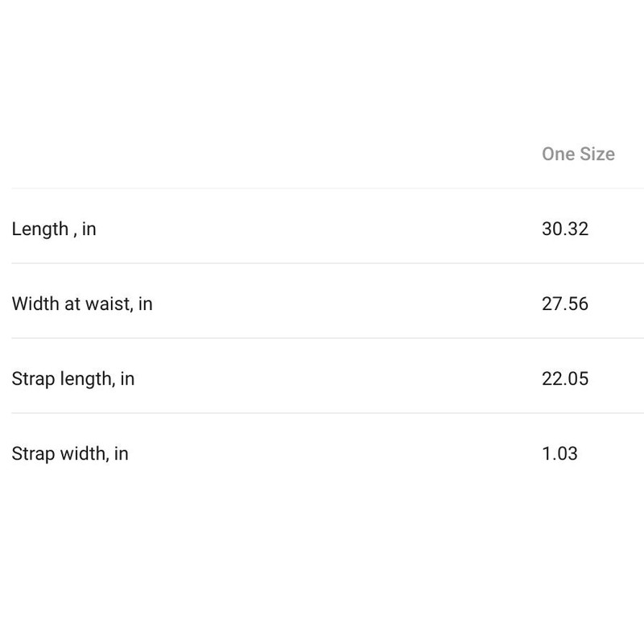Click the divider line below One Size header

click(322, 188)
